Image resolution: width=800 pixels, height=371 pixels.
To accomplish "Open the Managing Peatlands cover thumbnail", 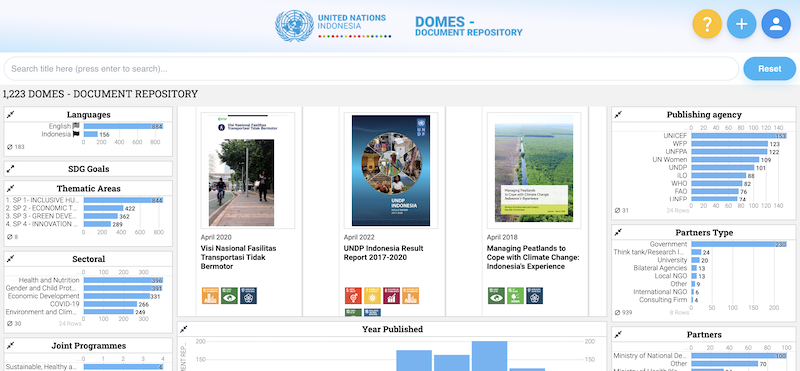I will coord(534,170).
